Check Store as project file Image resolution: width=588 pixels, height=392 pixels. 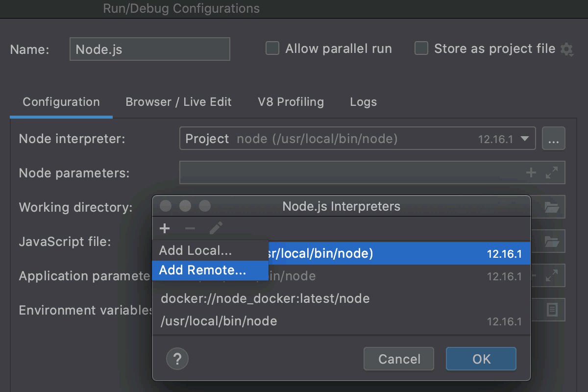(x=421, y=48)
